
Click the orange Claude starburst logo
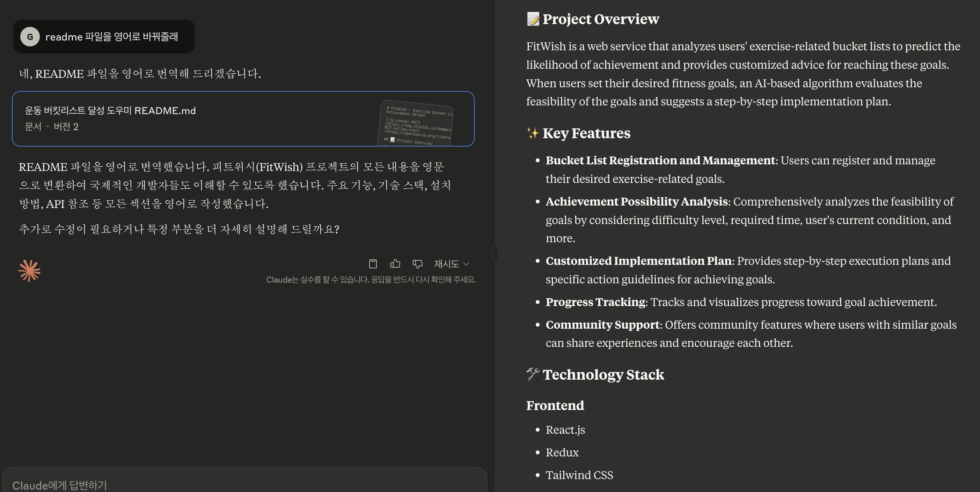(29, 271)
